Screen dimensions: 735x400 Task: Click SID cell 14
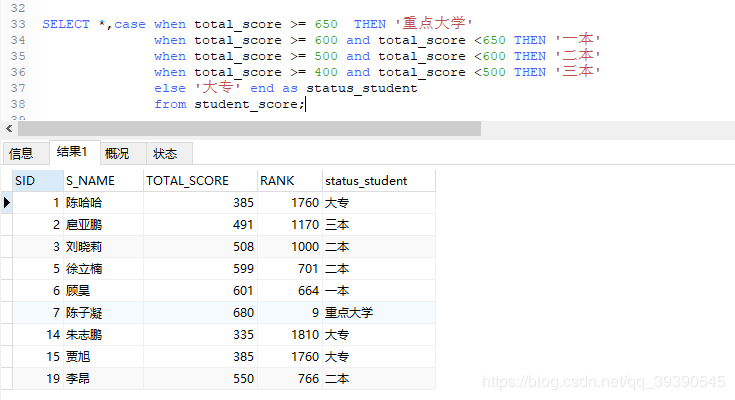click(x=38, y=335)
